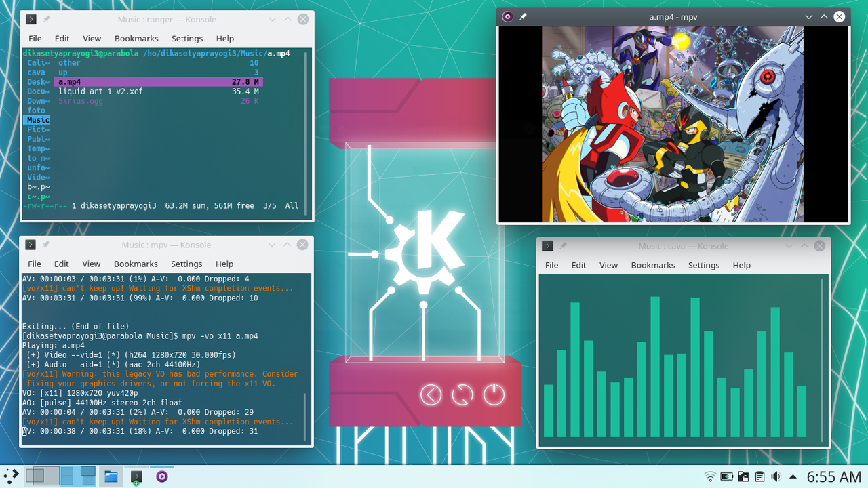
Task: Open Settings menu in ranger Konsole
Action: [187, 39]
